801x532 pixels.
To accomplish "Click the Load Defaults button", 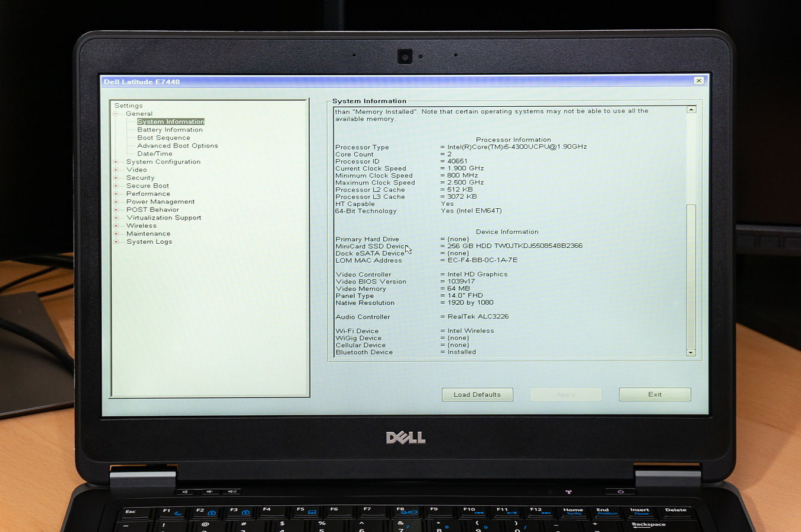I will coord(477,394).
